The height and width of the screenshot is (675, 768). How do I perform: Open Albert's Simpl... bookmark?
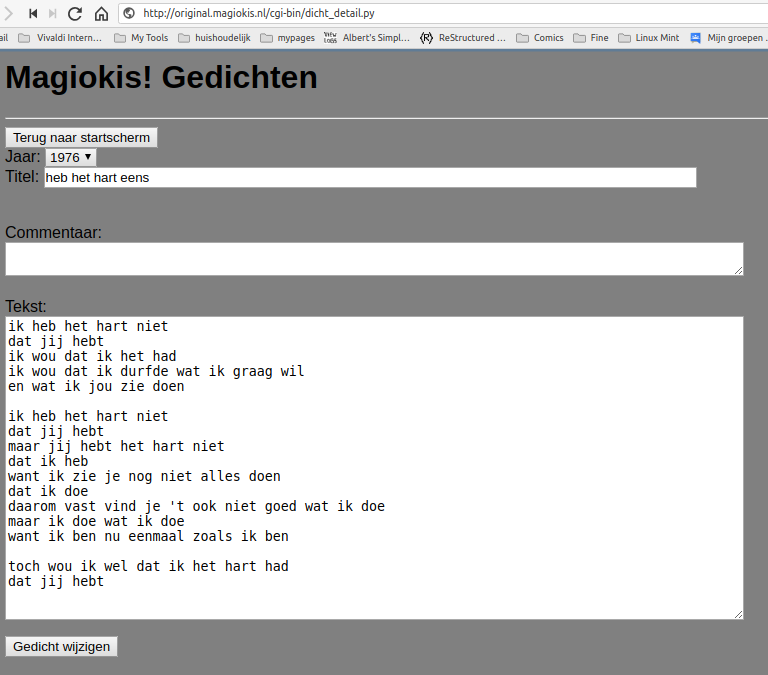367,38
